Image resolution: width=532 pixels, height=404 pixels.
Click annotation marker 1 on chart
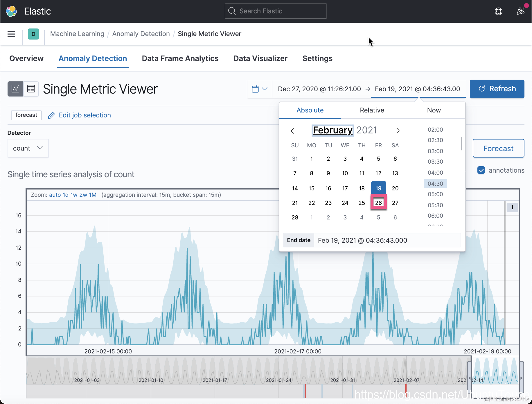tap(512, 208)
